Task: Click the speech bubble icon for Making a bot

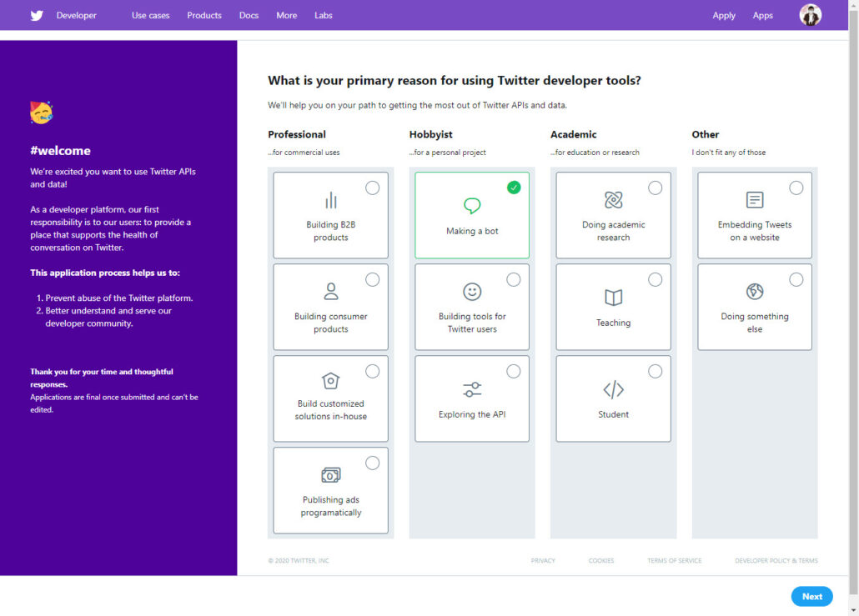Action: pos(472,206)
